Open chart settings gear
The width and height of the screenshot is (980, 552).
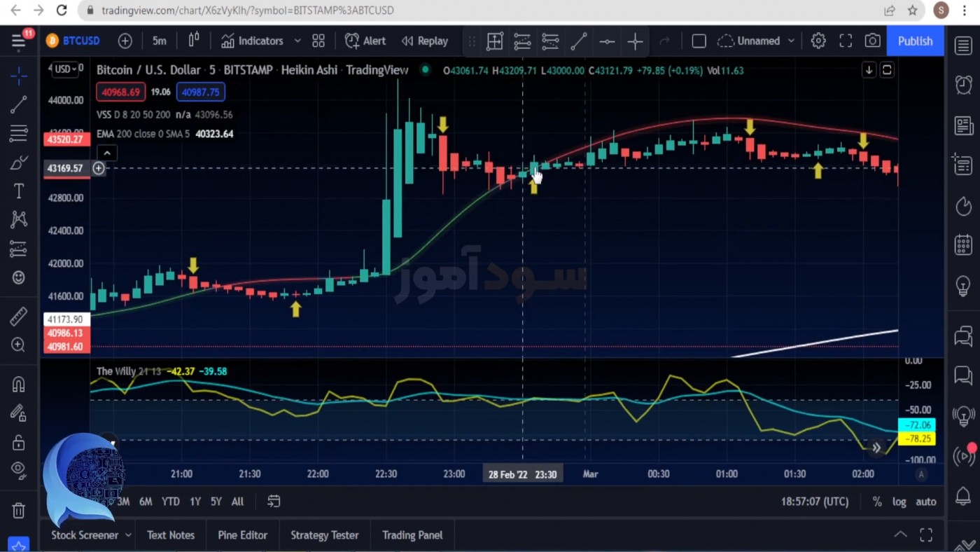818,41
